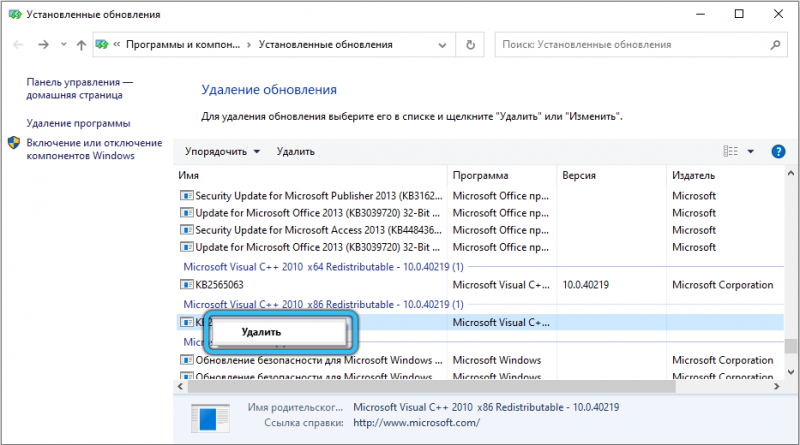The image size is (800, 445).
Task: Open 'Программы и компон...' breadcrumb
Action: [x=183, y=44]
